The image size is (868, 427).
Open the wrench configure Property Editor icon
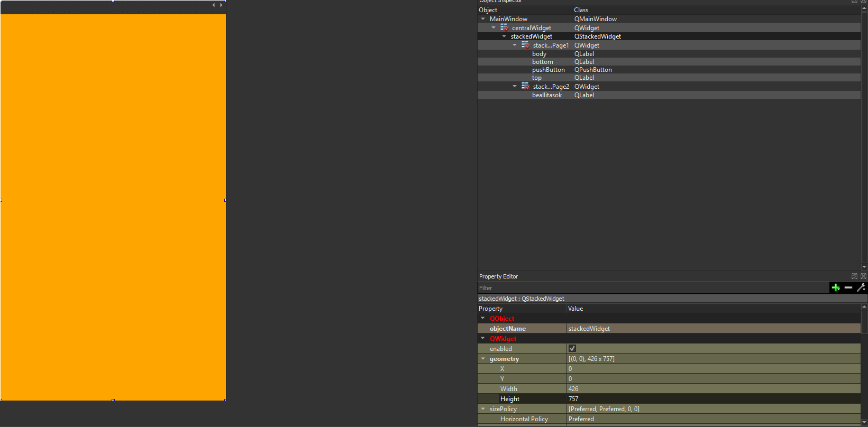pos(861,287)
